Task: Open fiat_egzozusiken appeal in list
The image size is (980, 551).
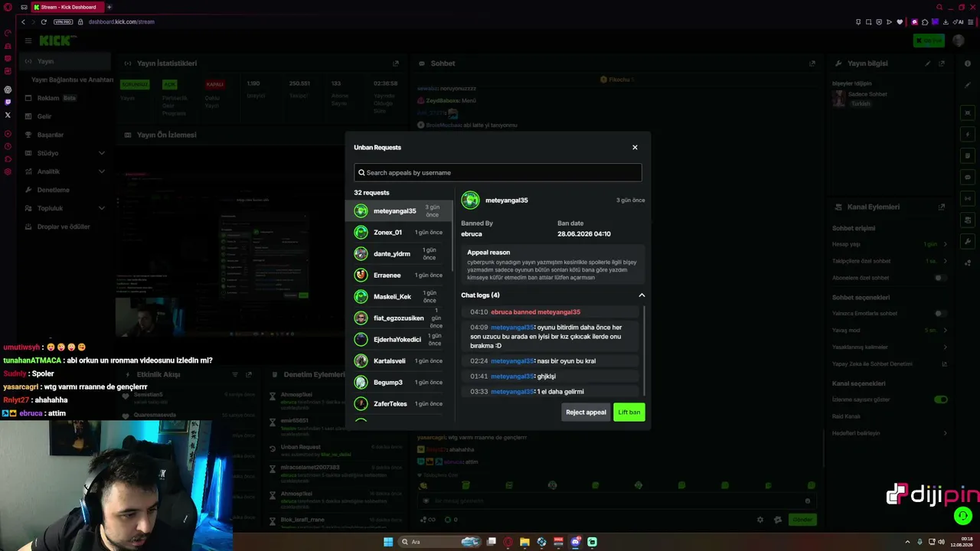Action: [x=398, y=318]
